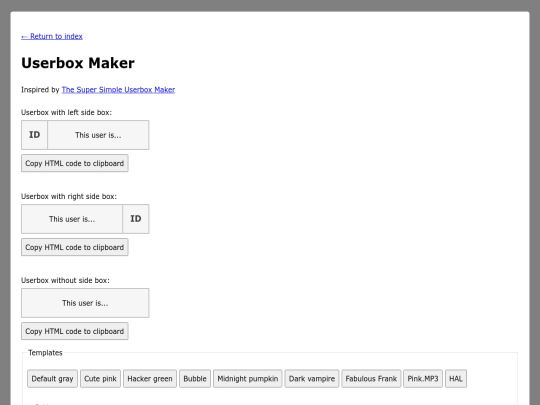
Task: Apply the Cute pink template
Action: (x=101, y=379)
